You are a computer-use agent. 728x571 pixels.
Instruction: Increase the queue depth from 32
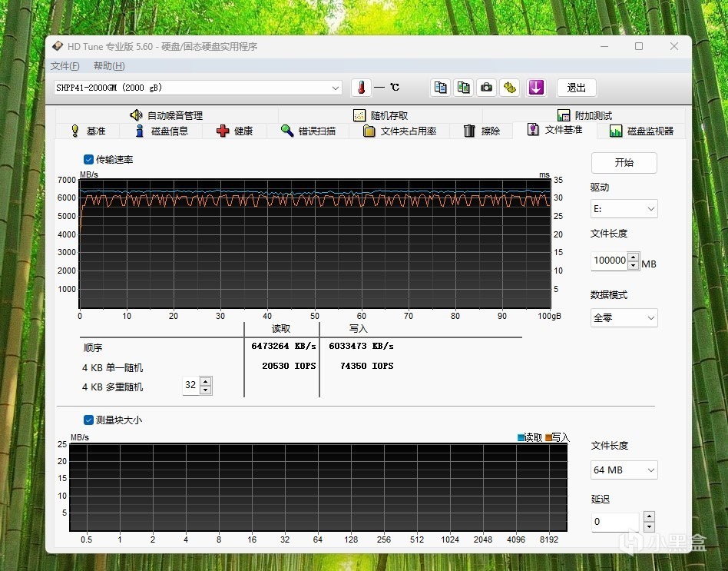(x=206, y=381)
